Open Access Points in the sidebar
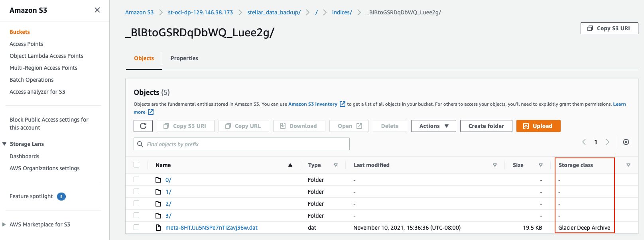The image size is (644, 240). 26,44
